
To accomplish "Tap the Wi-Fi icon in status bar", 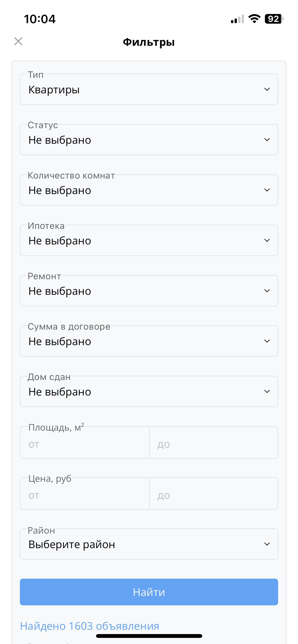I will pos(254,19).
